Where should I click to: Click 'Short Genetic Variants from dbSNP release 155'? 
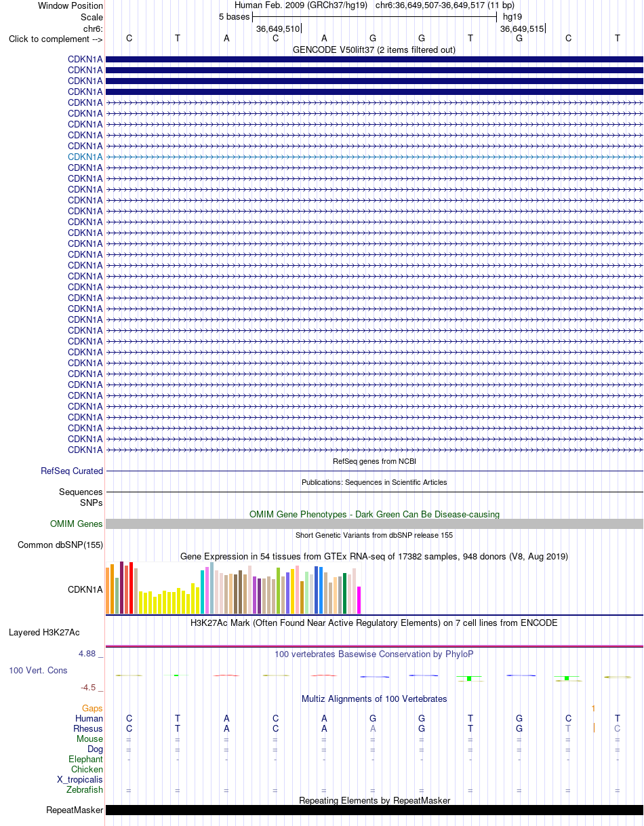pos(374,535)
